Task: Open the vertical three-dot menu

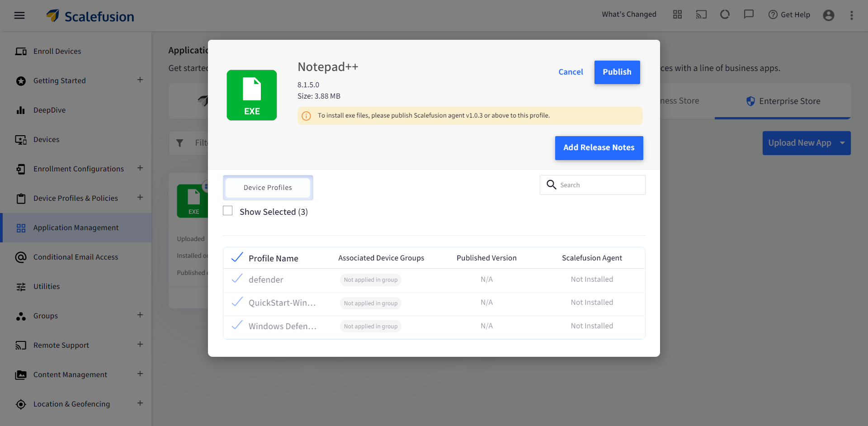Action: [x=852, y=15]
